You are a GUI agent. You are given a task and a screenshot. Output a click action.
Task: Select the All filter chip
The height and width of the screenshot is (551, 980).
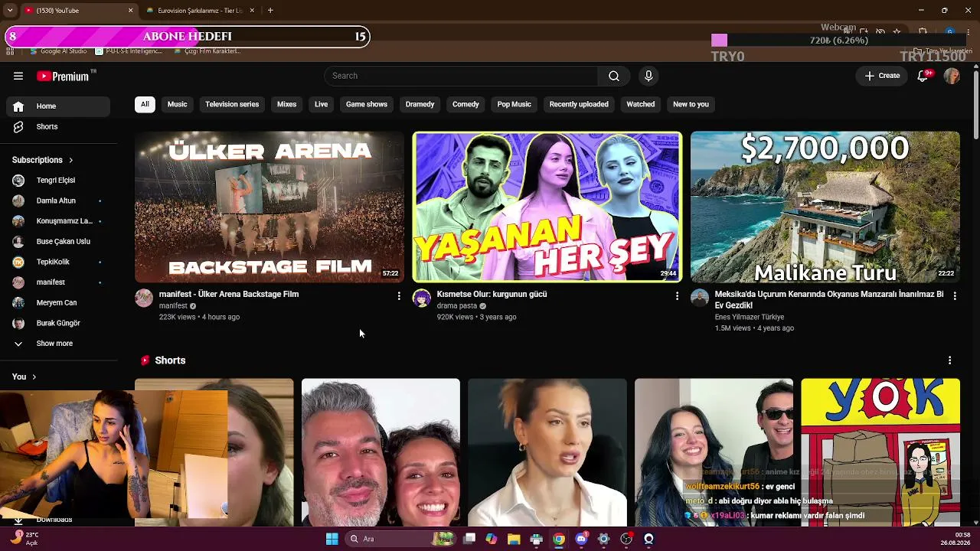[x=145, y=104]
